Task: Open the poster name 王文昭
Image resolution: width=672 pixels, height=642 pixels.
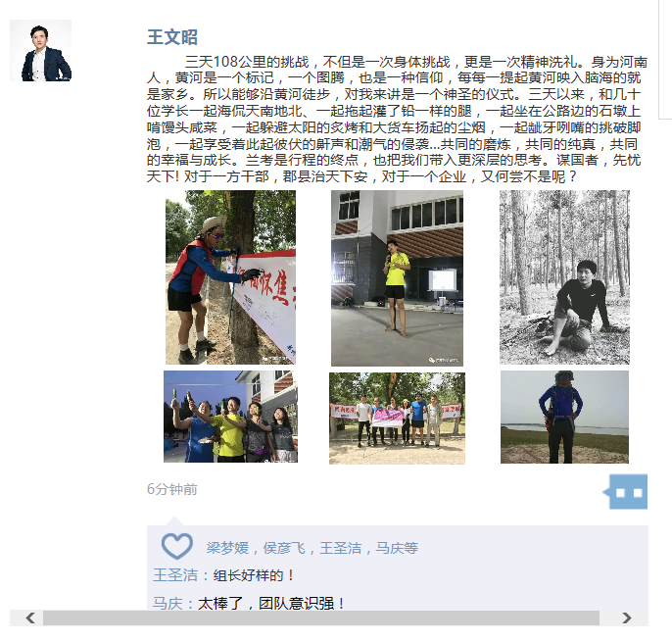Action: coord(171,37)
